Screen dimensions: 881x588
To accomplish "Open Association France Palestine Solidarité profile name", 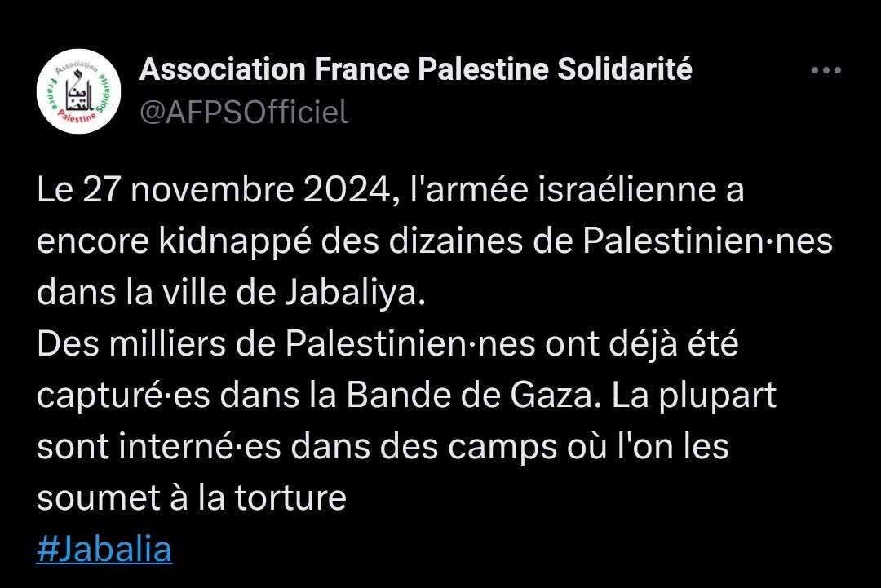I will tap(416, 69).
